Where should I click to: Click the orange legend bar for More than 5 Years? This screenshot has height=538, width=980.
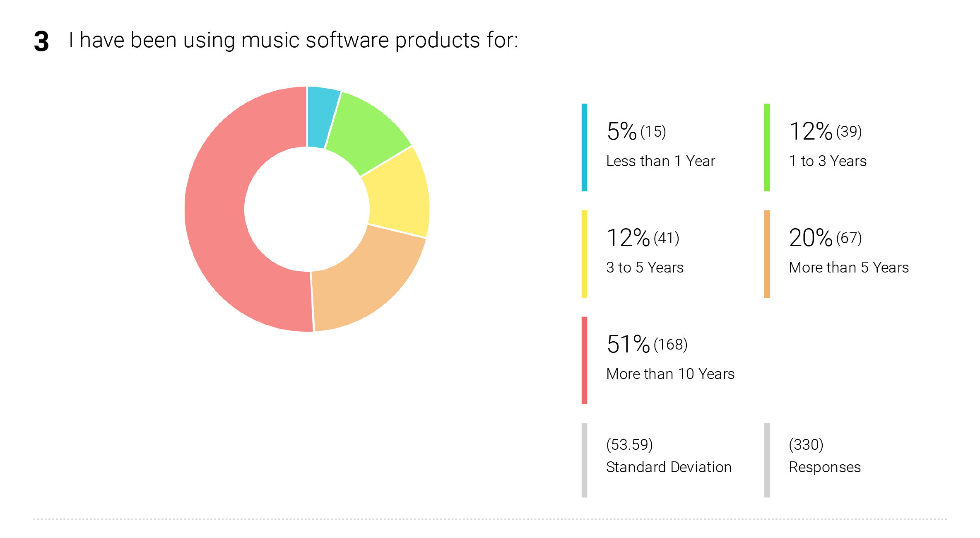click(767, 254)
